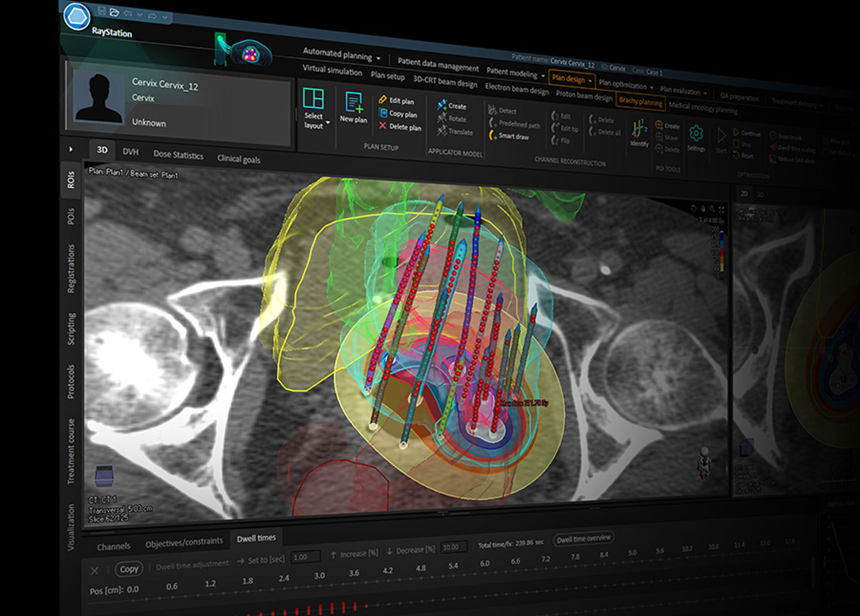Viewport: 860px width, 616px height.
Task: Expand the collapsed panel arrow beside 3D tab
Action: pyautogui.click(x=71, y=149)
